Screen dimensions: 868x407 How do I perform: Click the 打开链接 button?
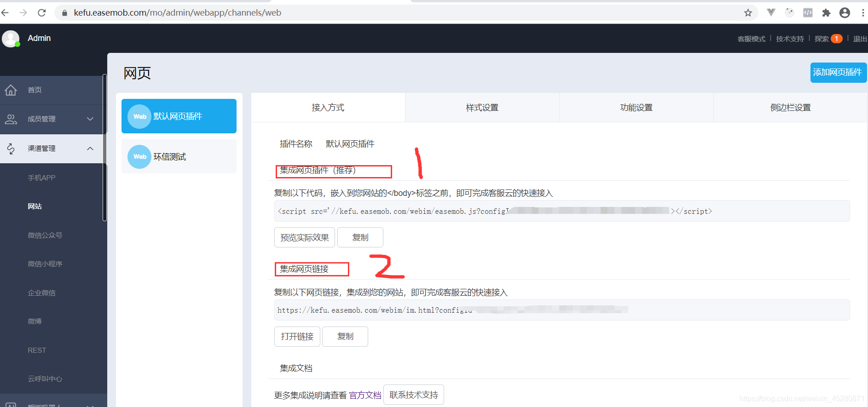(x=297, y=337)
